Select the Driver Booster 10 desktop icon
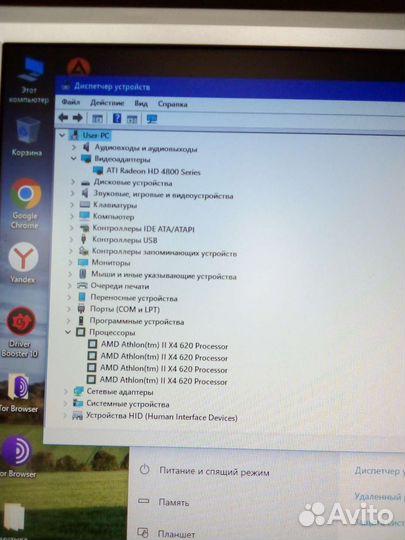The height and width of the screenshot is (540, 405). 21,332
